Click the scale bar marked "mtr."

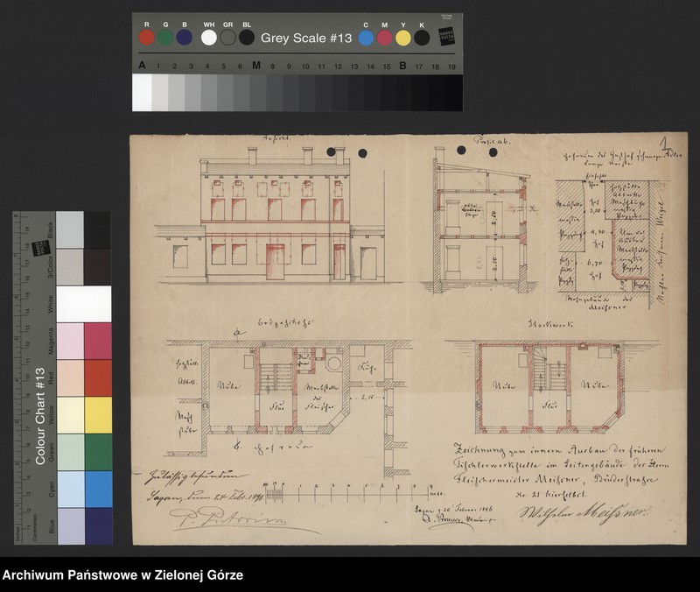tap(353, 492)
